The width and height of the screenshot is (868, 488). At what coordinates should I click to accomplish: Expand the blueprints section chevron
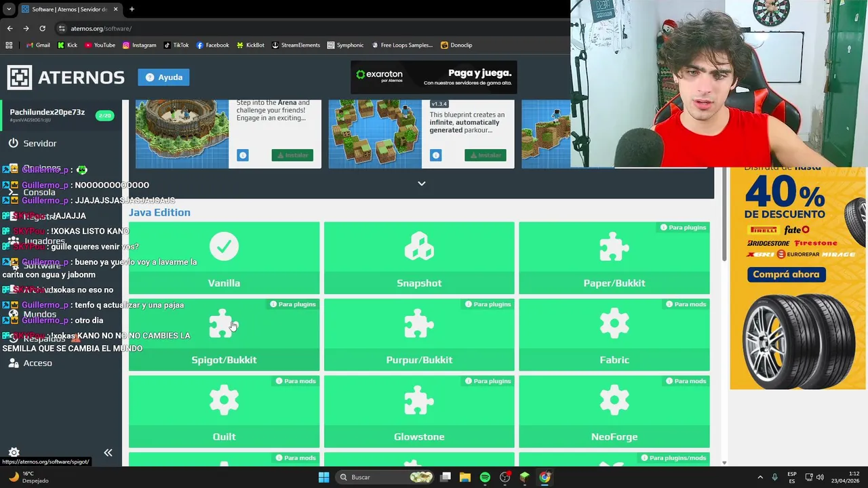421,184
